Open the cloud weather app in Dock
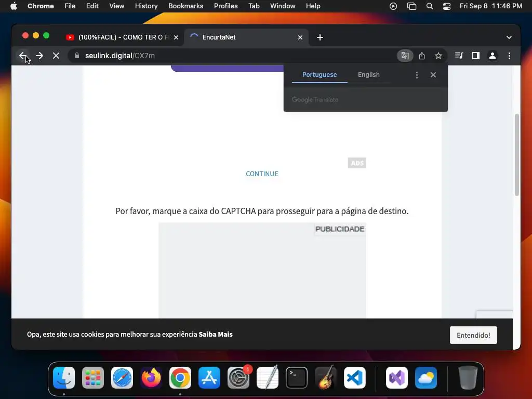Viewport: 532px width, 399px height. [x=426, y=378]
